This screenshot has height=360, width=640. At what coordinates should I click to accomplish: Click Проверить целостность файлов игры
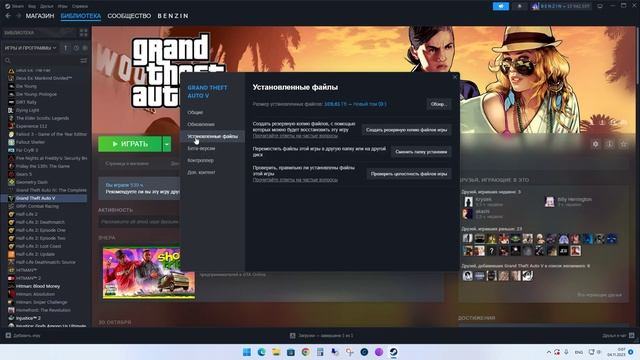click(409, 174)
